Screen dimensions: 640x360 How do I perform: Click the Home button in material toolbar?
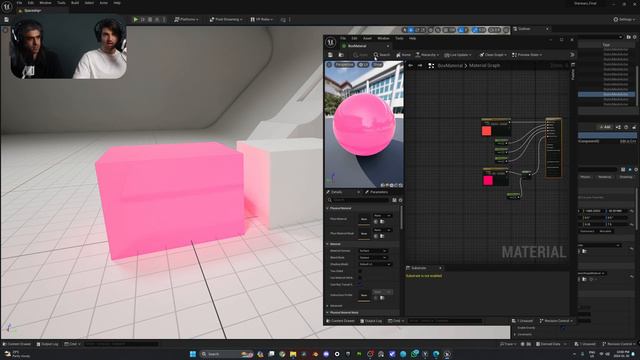(x=404, y=55)
